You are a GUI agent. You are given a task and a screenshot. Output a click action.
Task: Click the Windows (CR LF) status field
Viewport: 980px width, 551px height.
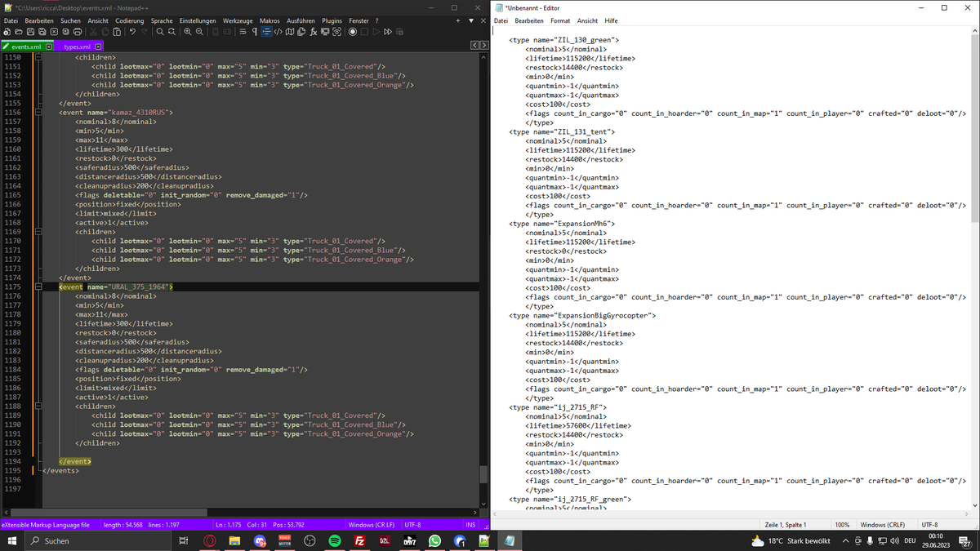[x=372, y=525]
